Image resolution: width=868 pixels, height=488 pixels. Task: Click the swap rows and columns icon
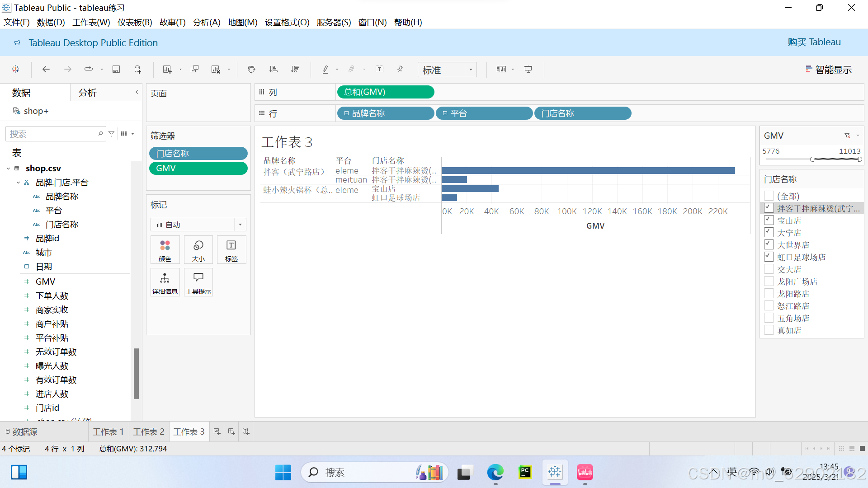click(x=251, y=69)
